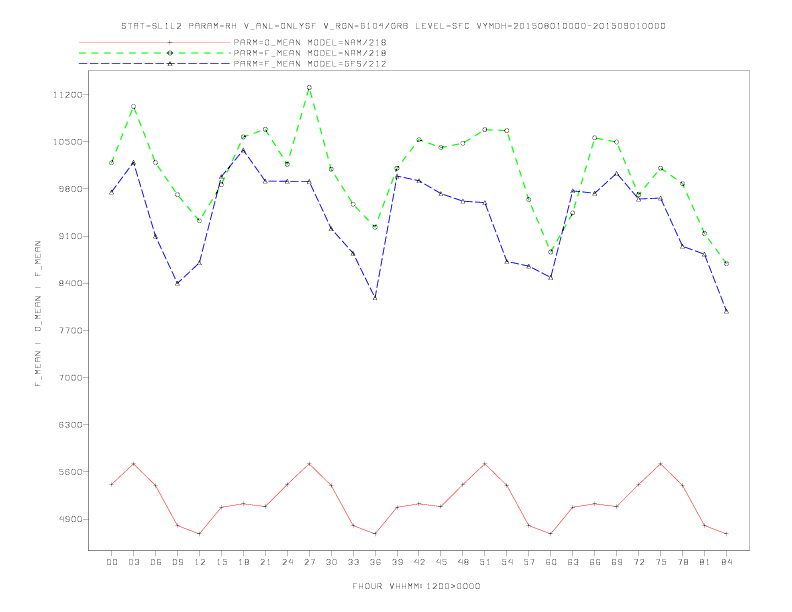This screenshot has height=612, width=792.
Task: Click the blue GFS triangle marker at hour 84
Action: [x=726, y=311]
